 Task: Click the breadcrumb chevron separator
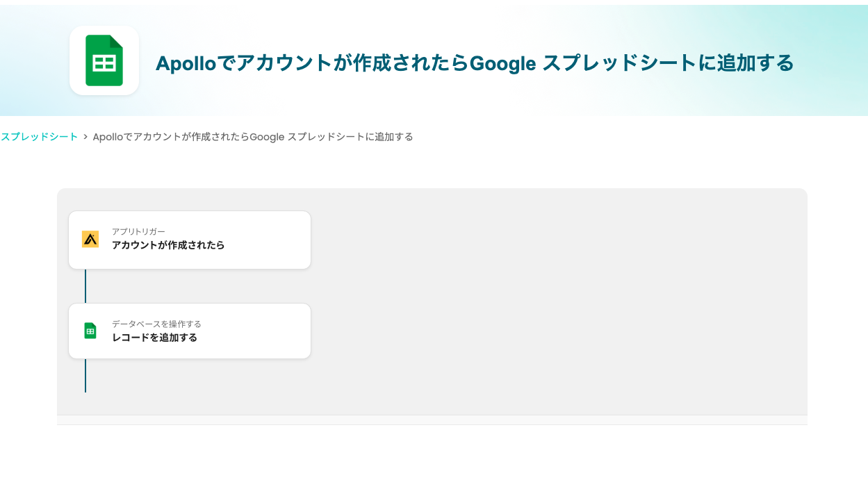[x=85, y=137]
